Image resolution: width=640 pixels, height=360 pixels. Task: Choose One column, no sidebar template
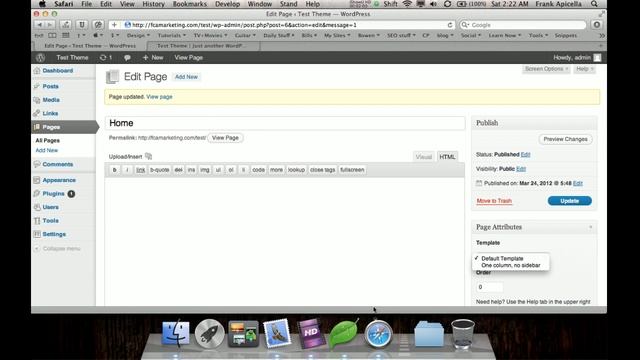[x=510, y=266]
